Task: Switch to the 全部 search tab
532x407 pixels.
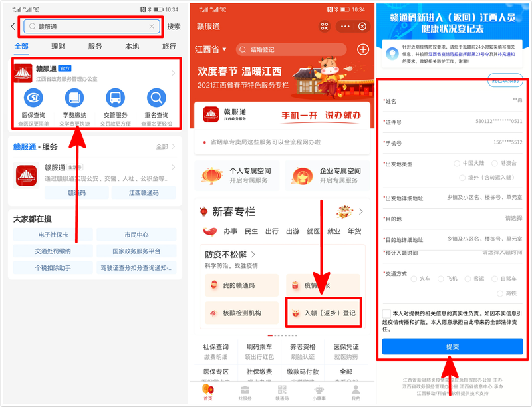Action: tap(21, 46)
